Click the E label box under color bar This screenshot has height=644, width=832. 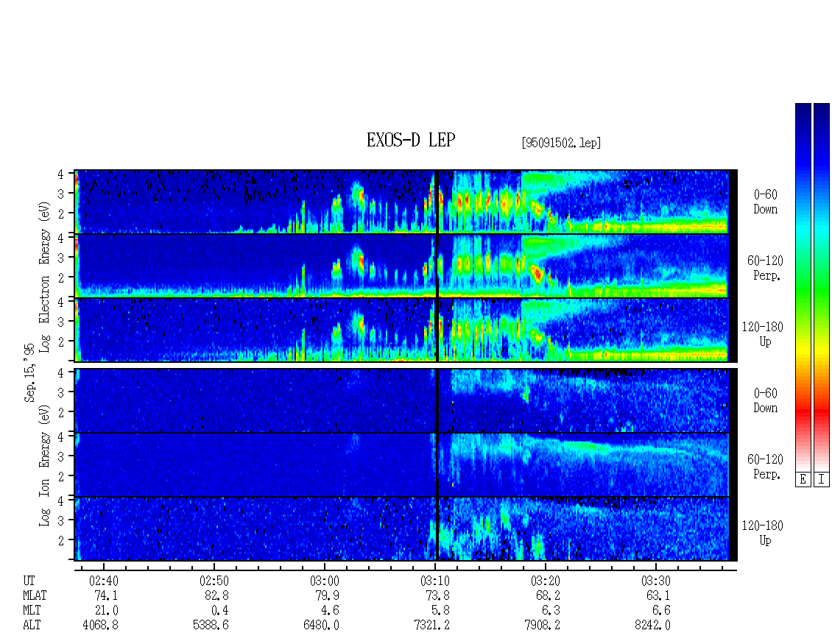(803, 480)
